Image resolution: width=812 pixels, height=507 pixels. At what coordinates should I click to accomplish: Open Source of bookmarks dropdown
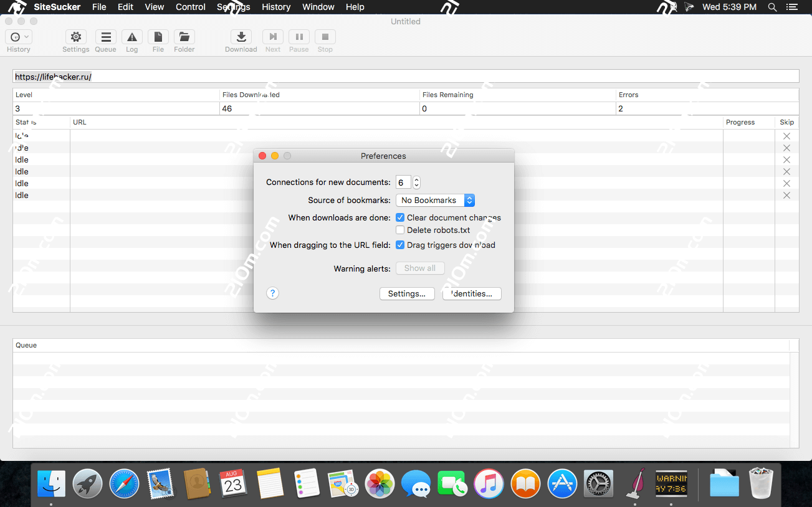pyautogui.click(x=436, y=200)
